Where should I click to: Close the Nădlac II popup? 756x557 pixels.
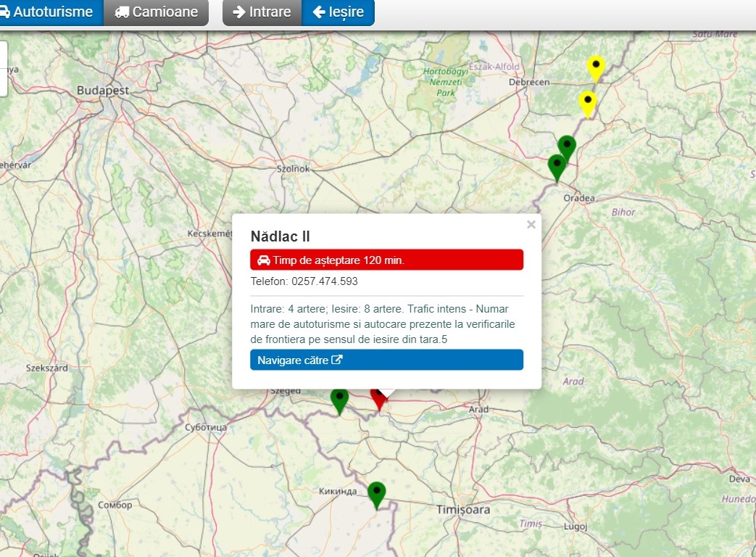[531, 225]
